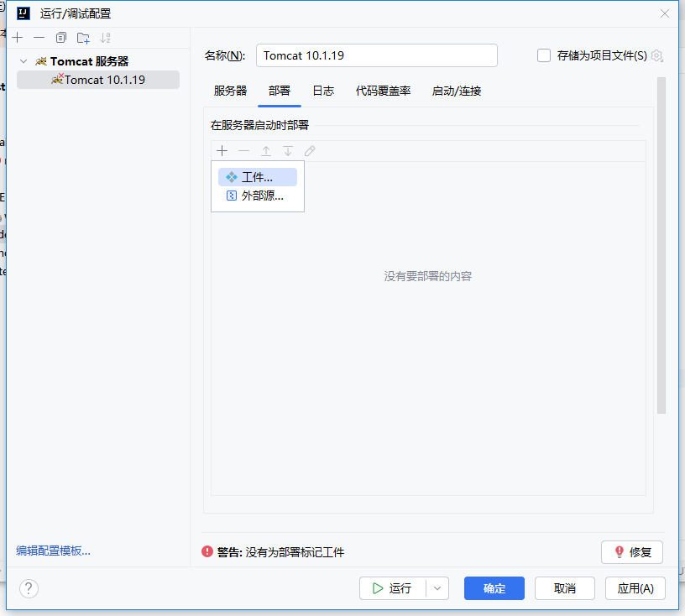Screen dimensions: 685x616
Task: Select the edit pencil icon in deployment panel
Action: 308,150
